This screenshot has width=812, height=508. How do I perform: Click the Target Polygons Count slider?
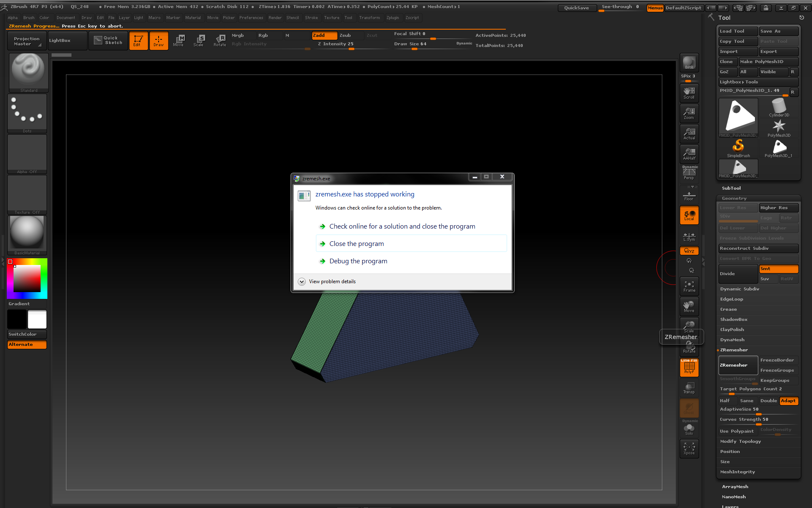pyautogui.click(x=759, y=390)
